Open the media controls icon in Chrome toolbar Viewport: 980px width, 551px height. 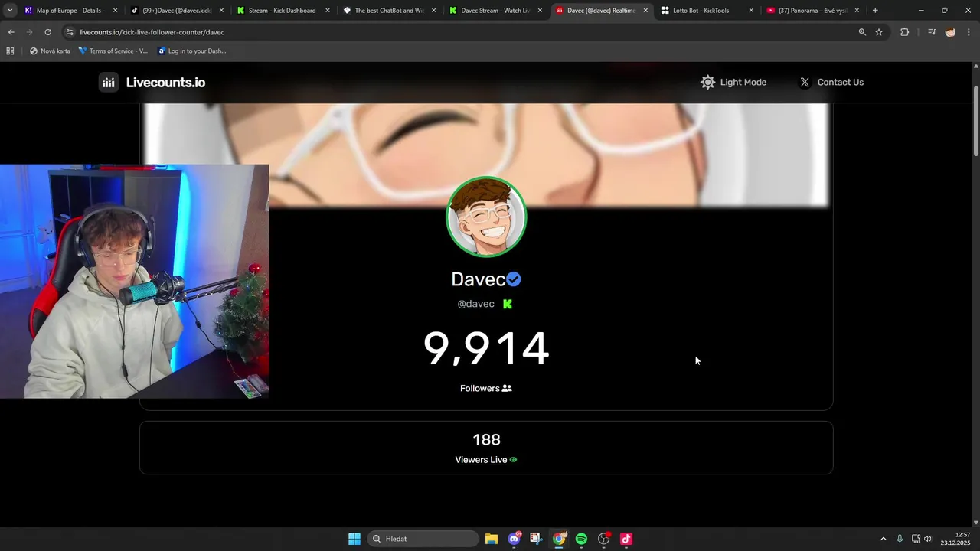click(x=932, y=32)
